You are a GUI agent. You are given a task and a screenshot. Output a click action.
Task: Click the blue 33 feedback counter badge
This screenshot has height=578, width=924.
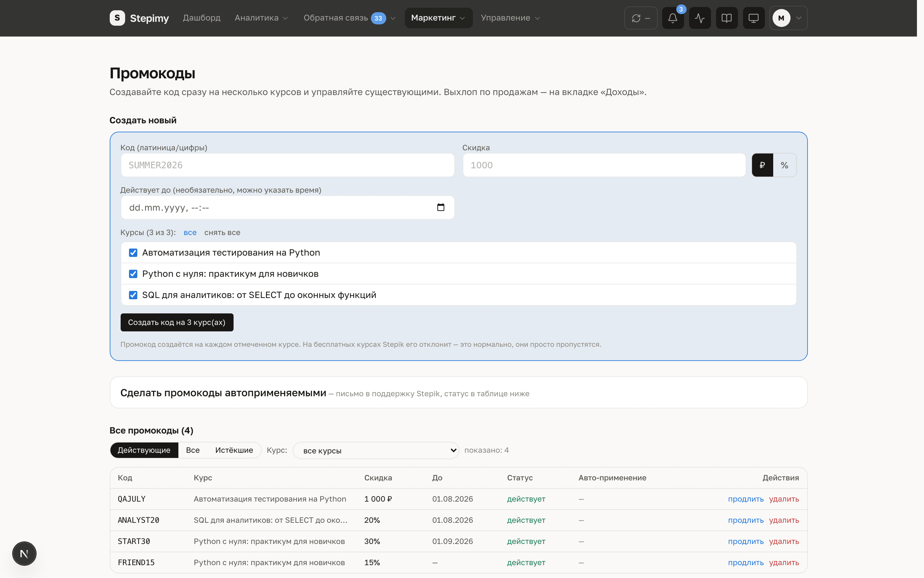point(378,18)
